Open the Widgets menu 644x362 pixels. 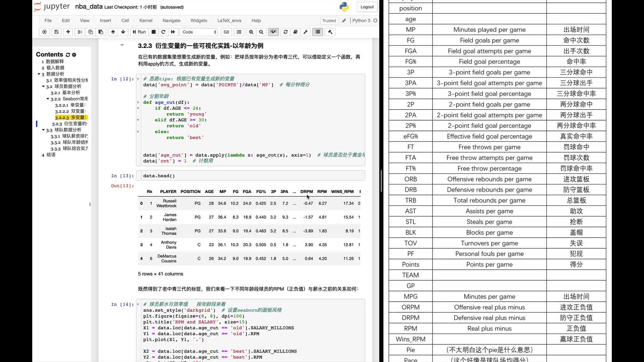point(199,20)
